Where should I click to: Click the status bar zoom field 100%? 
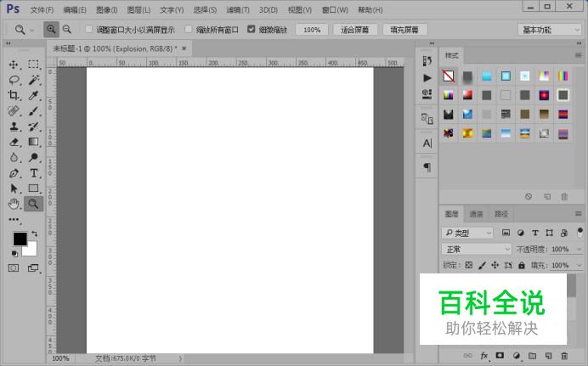click(60, 358)
